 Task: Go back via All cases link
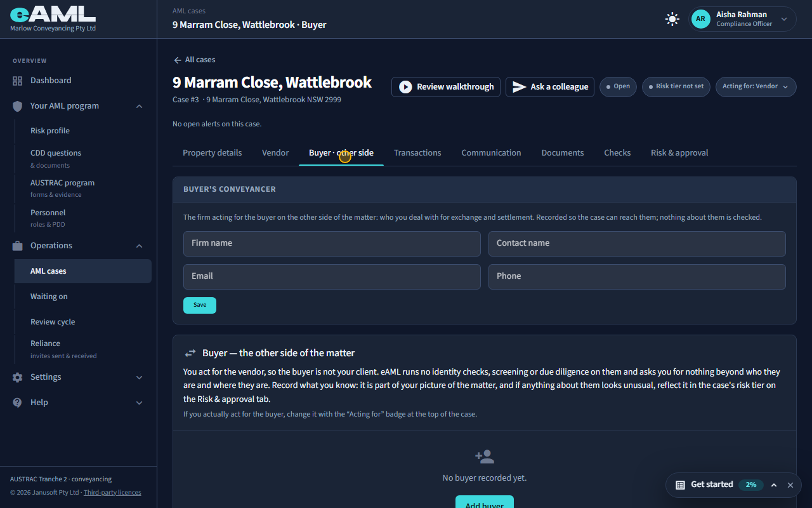194,60
